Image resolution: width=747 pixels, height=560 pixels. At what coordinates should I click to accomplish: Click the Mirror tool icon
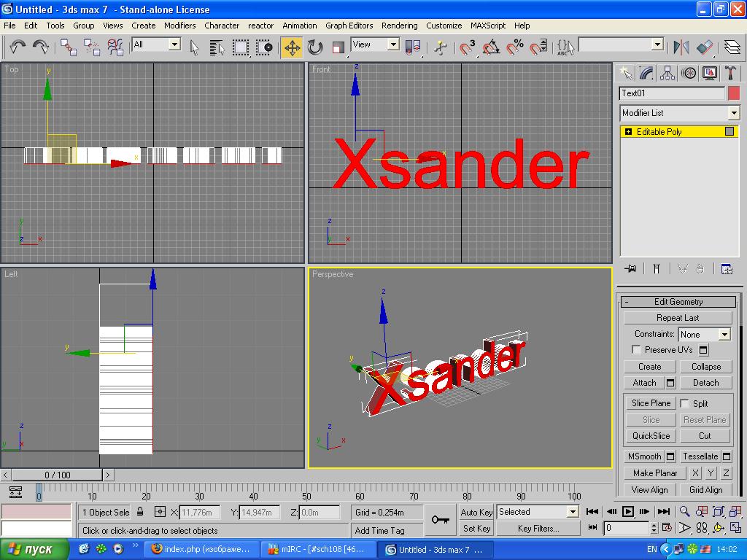pyautogui.click(x=681, y=48)
